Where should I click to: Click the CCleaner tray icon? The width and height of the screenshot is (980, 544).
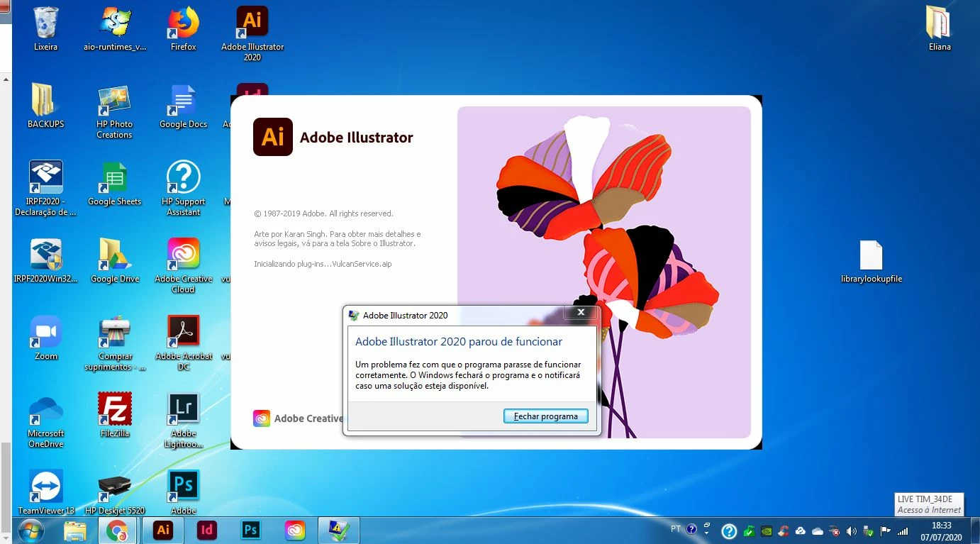(783, 531)
